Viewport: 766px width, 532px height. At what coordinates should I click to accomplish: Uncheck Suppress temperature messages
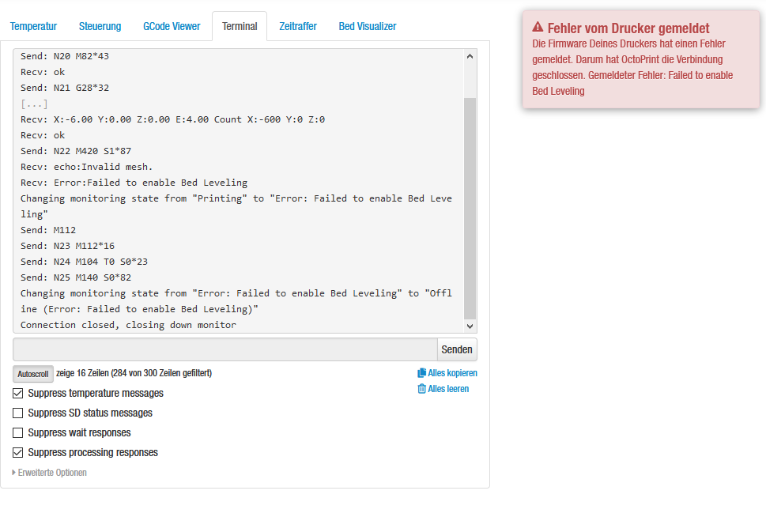(17, 393)
